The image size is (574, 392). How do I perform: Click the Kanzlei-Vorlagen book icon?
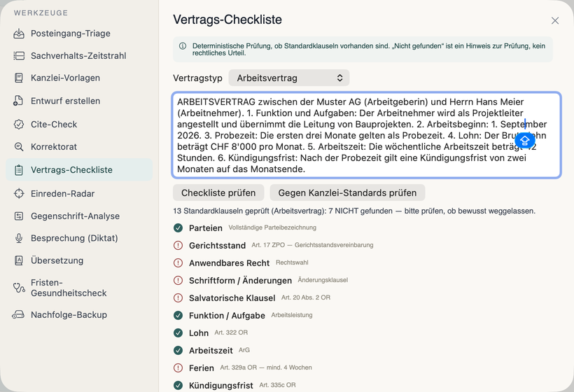pyautogui.click(x=19, y=78)
